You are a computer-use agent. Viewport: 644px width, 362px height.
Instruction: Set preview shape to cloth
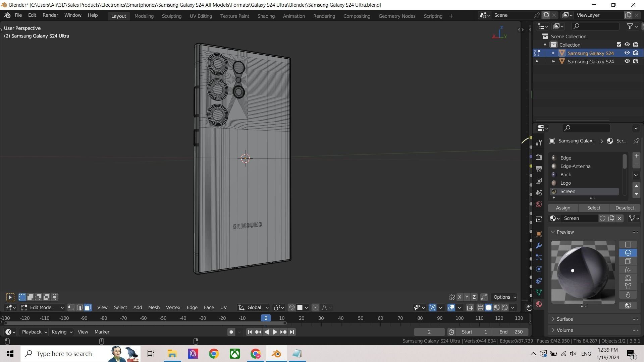tap(628, 286)
